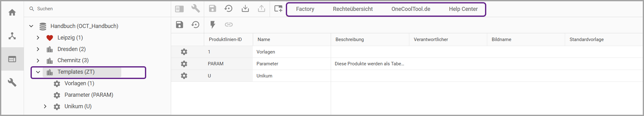This screenshot has width=644, height=116.
Task: Toggle the detail panel icon in the top toolbar
Action: 179,9
